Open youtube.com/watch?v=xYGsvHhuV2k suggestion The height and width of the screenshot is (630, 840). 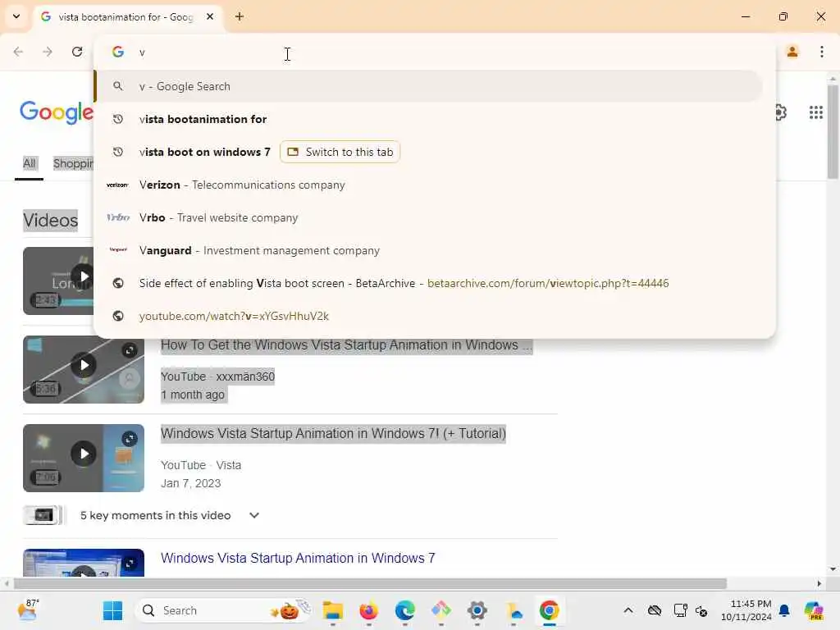click(428, 316)
